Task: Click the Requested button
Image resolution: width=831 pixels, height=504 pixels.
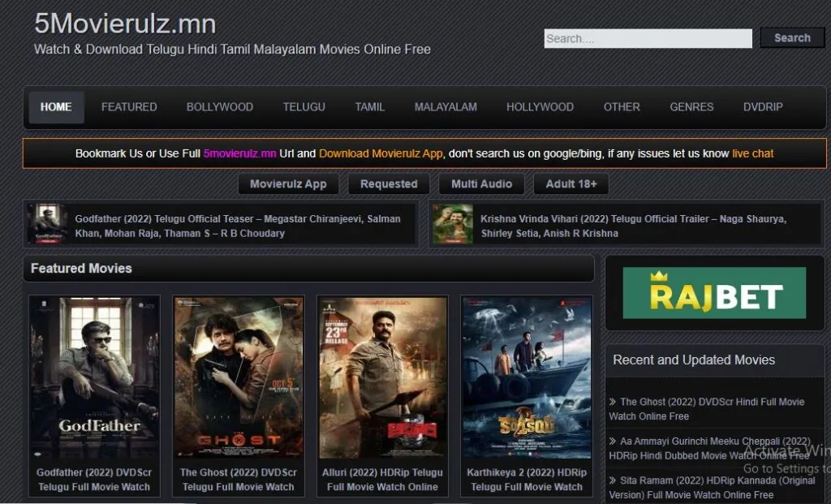Action: 389,183
